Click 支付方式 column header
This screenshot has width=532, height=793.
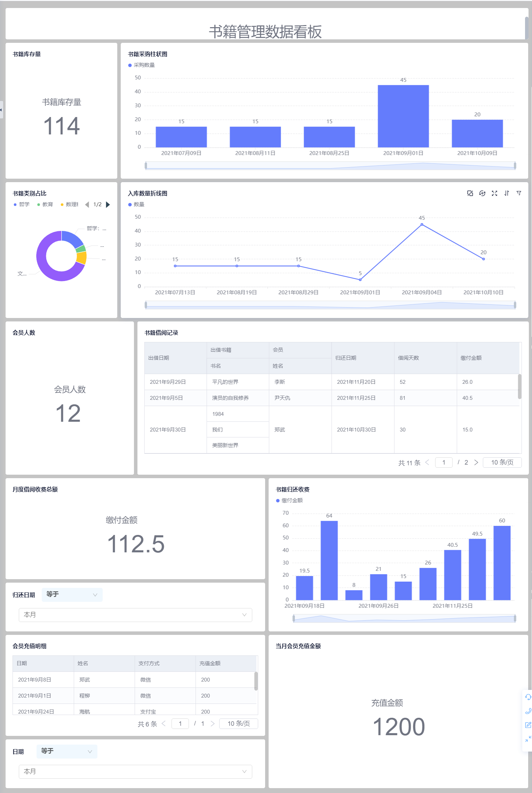(x=165, y=663)
